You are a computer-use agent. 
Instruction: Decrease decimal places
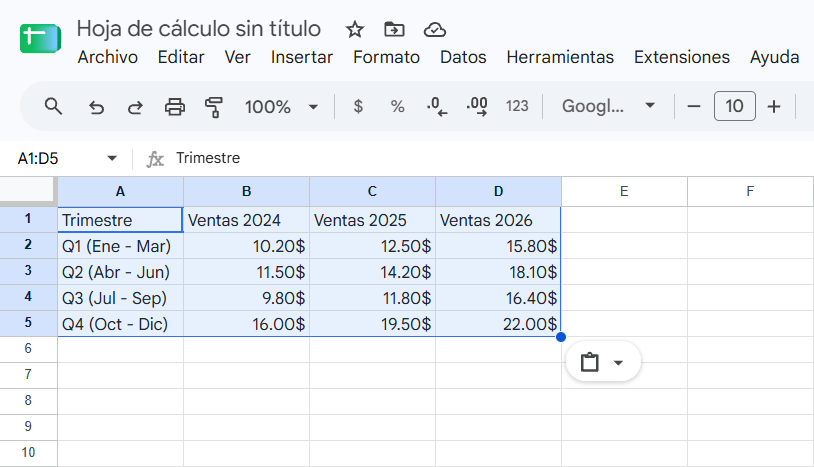(437, 106)
